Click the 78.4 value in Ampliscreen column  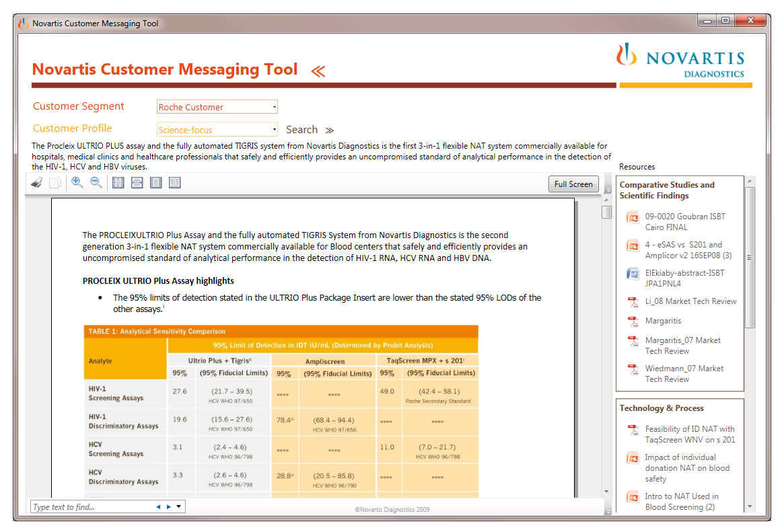285,420
